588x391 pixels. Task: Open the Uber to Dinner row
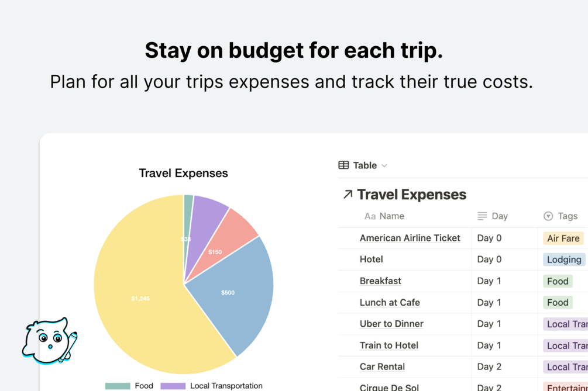[391, 324]
